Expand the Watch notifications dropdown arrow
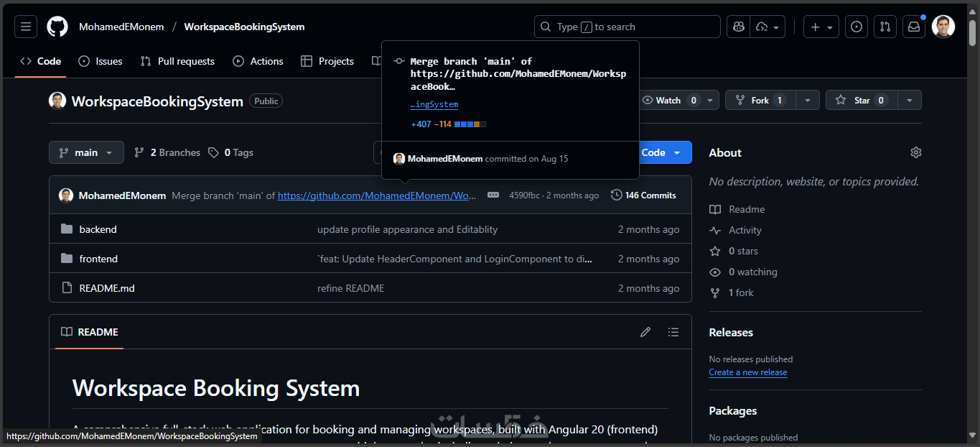The image size is (980, 447). click(x=709, y=101)
